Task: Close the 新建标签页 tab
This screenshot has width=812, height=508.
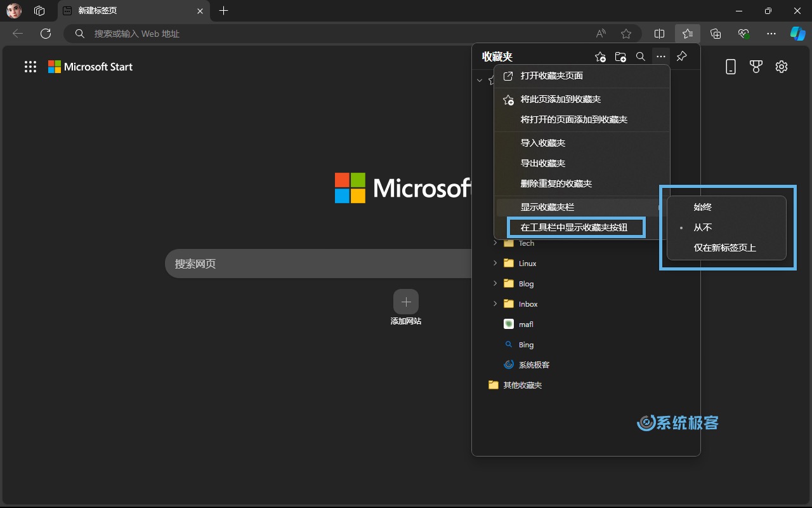Action: tap(200, 11)
